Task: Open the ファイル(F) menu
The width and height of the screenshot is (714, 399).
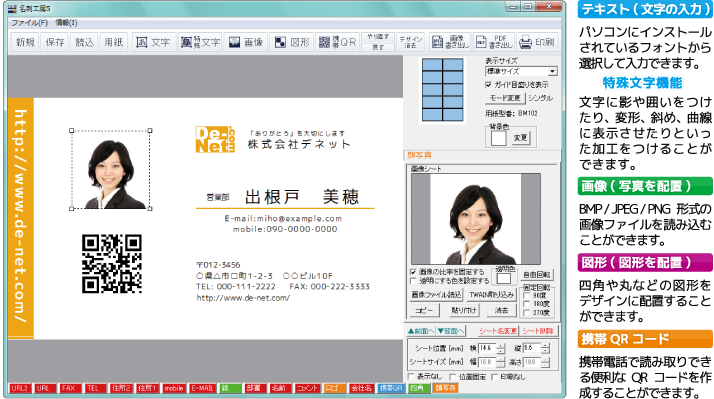Action: [30, 22]
